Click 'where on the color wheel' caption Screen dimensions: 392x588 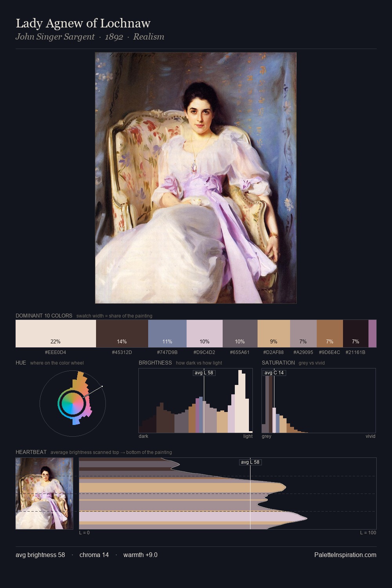point(57,363)
